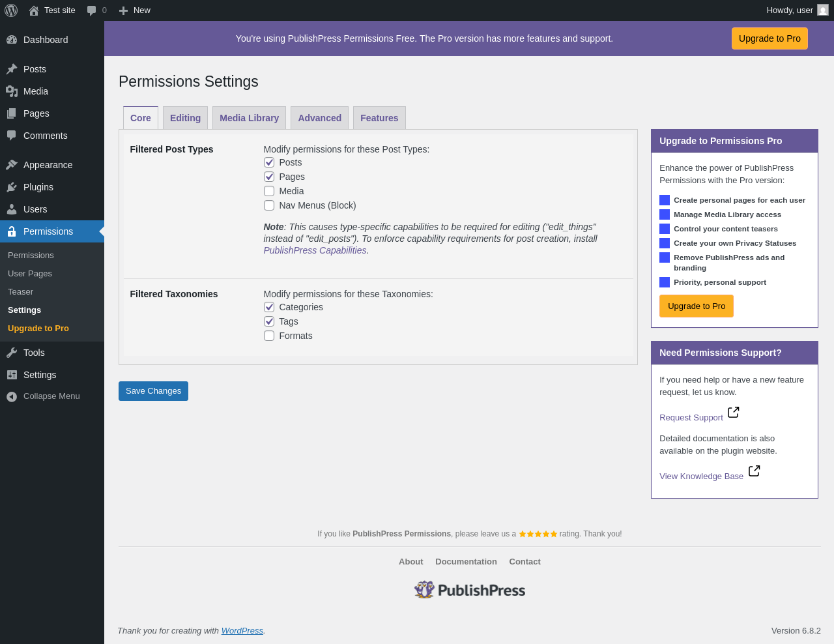This screenshot has width=834, height=644.
Task: Click the Media sidebar icon
Action: tap(12, 91)
